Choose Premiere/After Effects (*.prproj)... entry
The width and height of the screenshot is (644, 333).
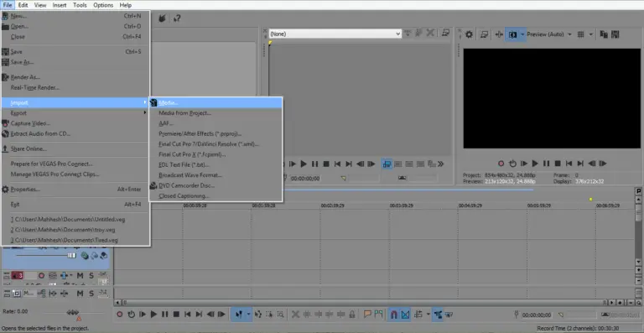(200, 134)
